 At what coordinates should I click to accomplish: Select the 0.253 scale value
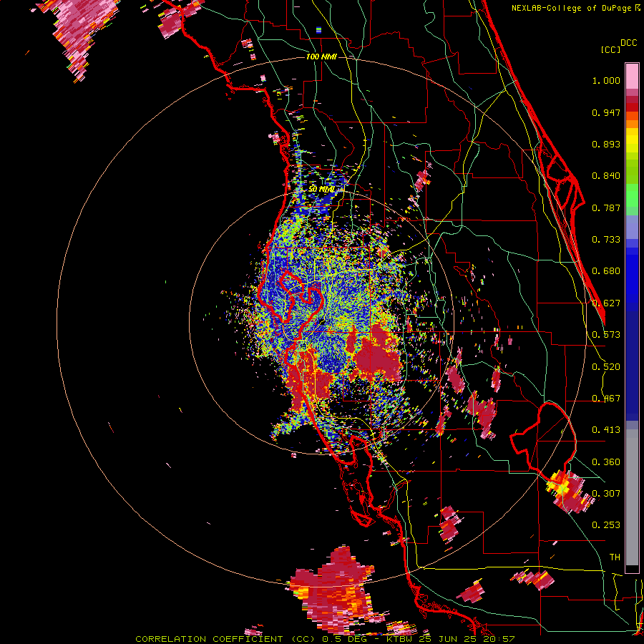(606, 525)
